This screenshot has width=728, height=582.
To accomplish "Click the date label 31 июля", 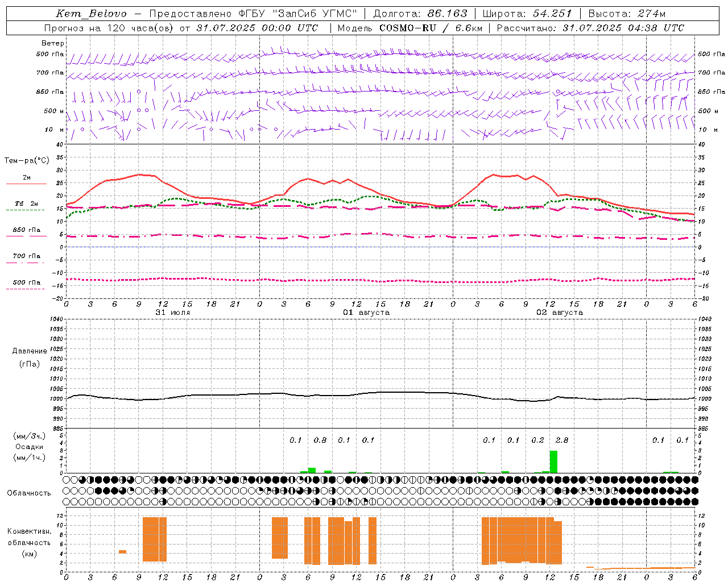I will pyautogui.click(x=173, y=313).
